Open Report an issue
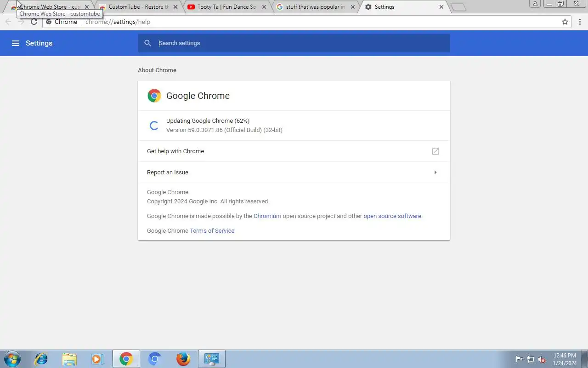The height and width of the screenshot is (368, 588). tap(294, 172)
